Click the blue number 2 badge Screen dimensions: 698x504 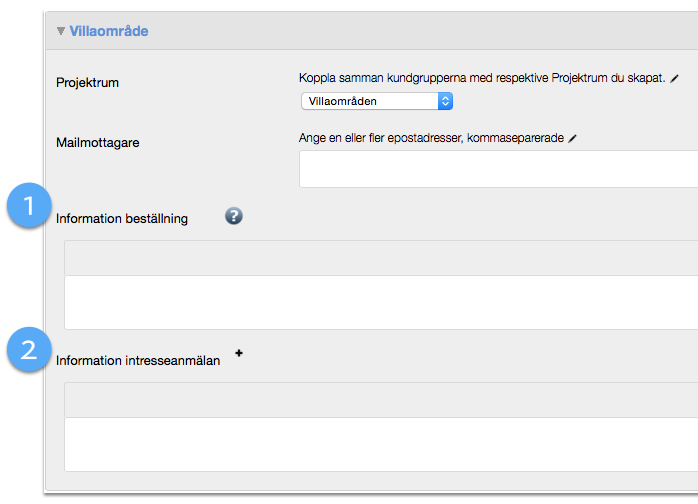28,350
